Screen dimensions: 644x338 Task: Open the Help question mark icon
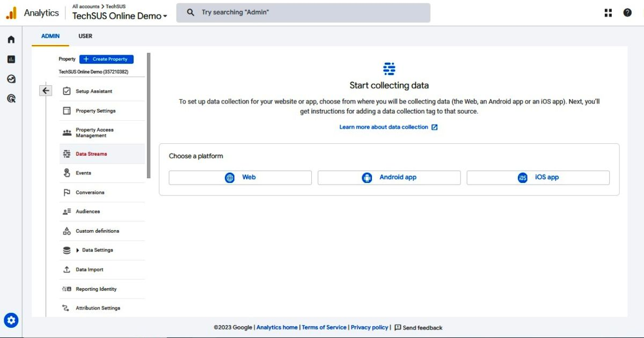coord(627,13)
